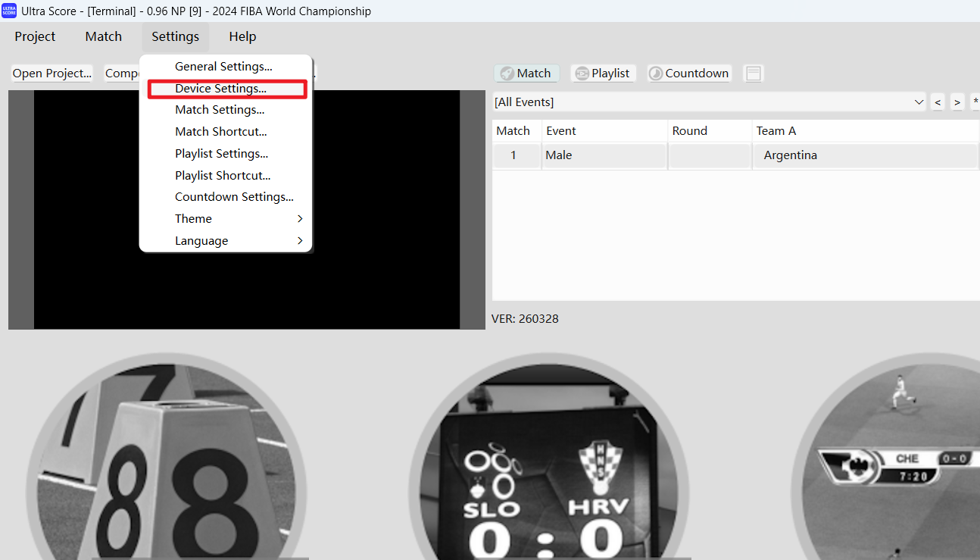The height and width of the screenshot is (560, 980).
Task: Expand the Language submenu
Action: tap(226, 241)
